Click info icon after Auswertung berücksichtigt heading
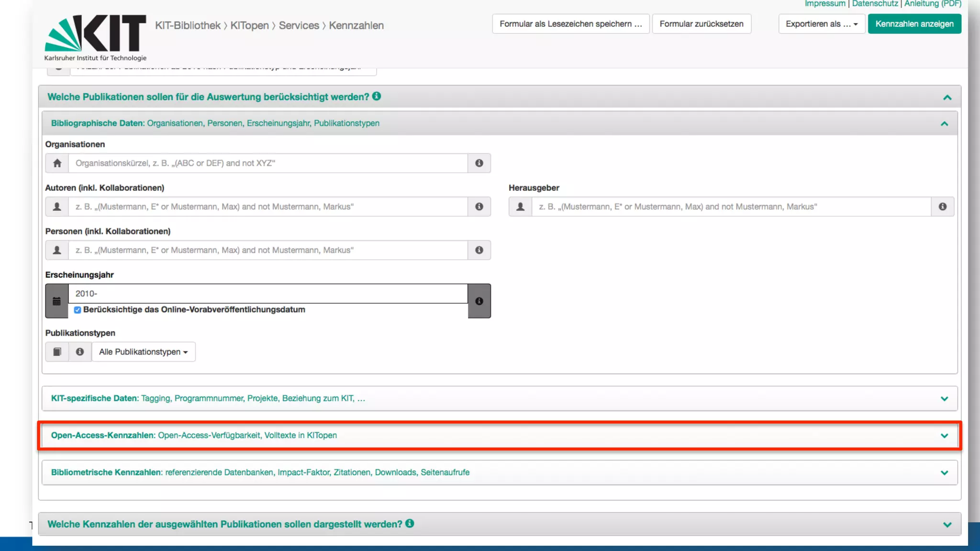980x551 pixels. (x=377, y=96)
